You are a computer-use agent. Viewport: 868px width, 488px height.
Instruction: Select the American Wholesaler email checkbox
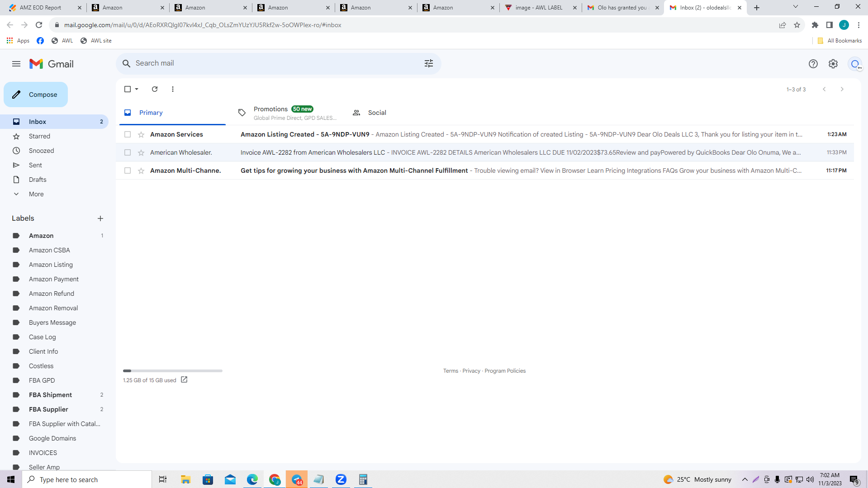128,152
